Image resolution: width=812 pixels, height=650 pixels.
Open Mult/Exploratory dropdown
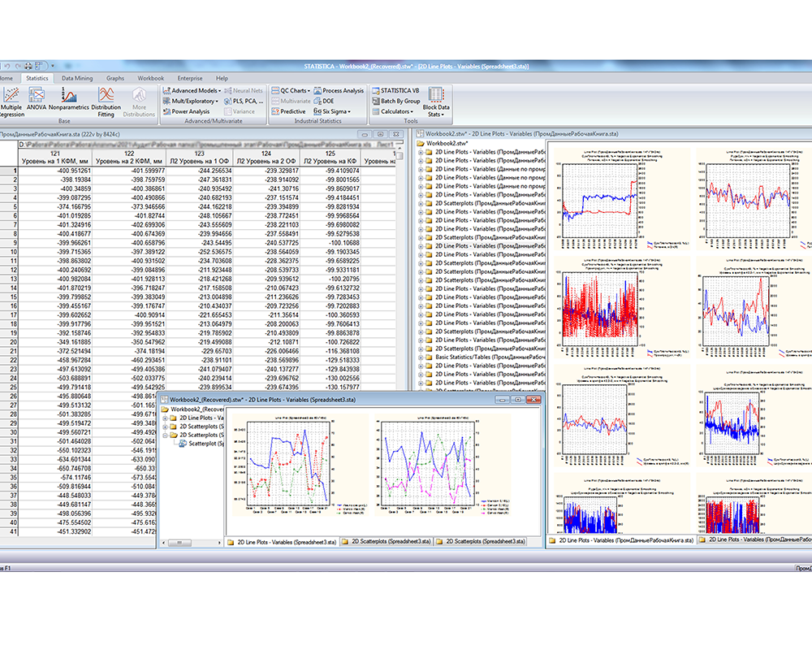click(x=191, y=101)
